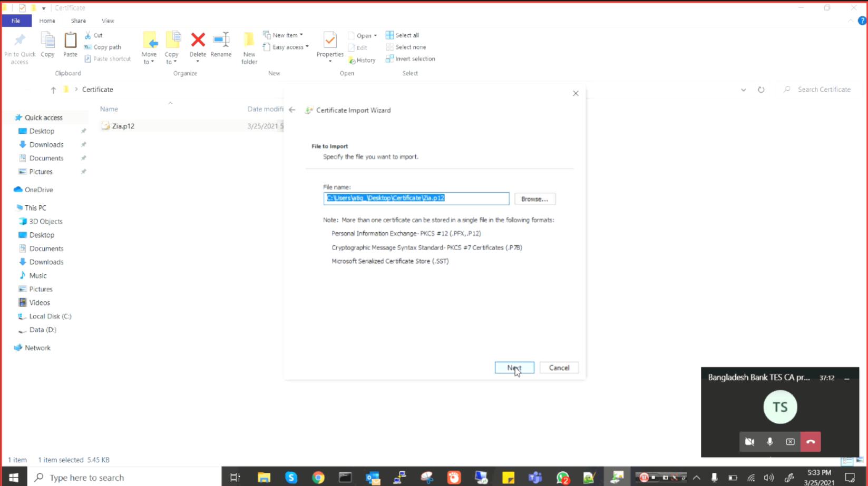Switch to the View tab
This screenshot has width=868, height=486.
click(108, 21)
